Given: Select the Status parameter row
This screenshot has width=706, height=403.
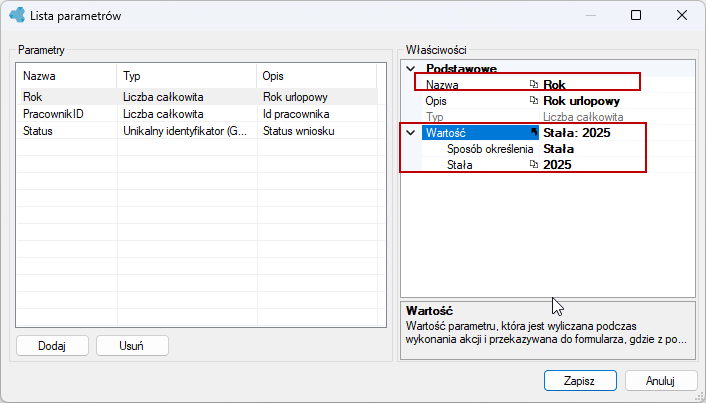Looking at the screenshot, I should tap(197, 131).
